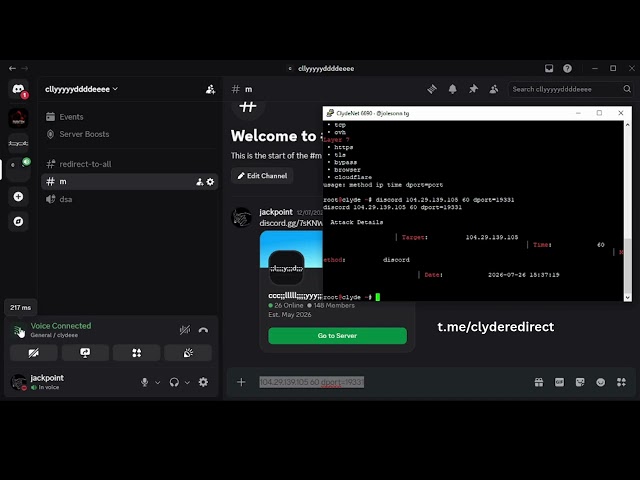Expand headphone output options chevron
This screenshot has width=640, height=480.
(187, 382)
